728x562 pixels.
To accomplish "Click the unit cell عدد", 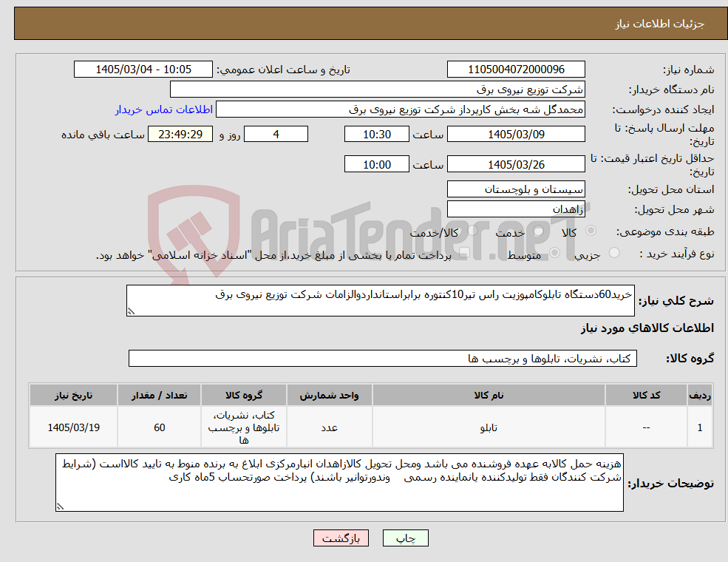I will click(x=329, y=427).
